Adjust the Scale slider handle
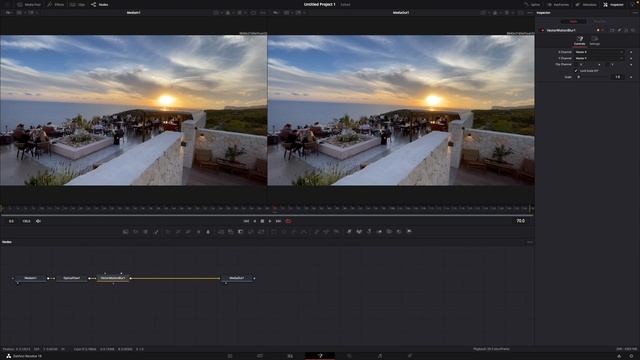The width and height of the screenshot is (640, 360). pos(579,77)
